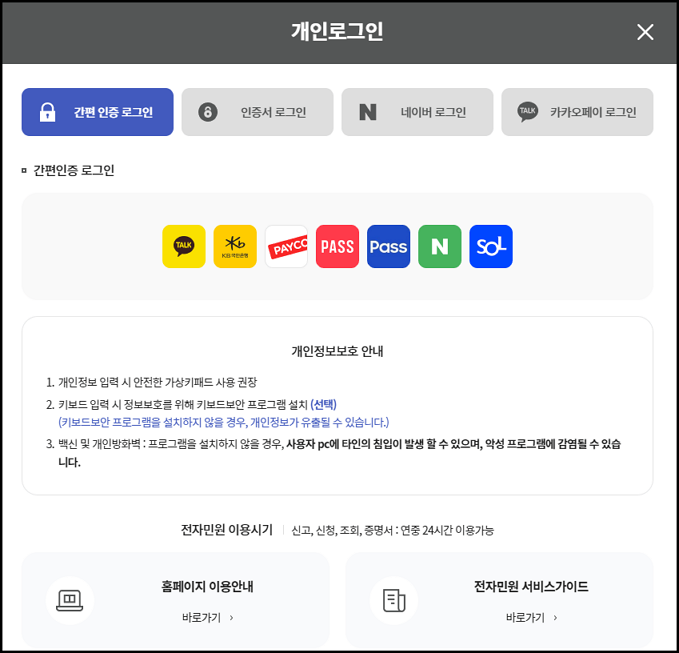Choose Shinhan SOL authentication icon
Viewport: 679px width, 653px height.
tap(491, 246)
